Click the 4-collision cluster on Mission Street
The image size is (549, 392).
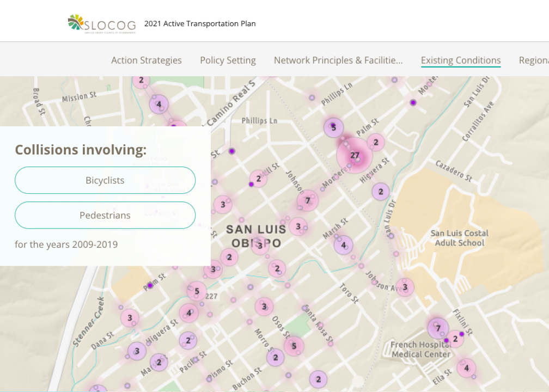point(158,103)
